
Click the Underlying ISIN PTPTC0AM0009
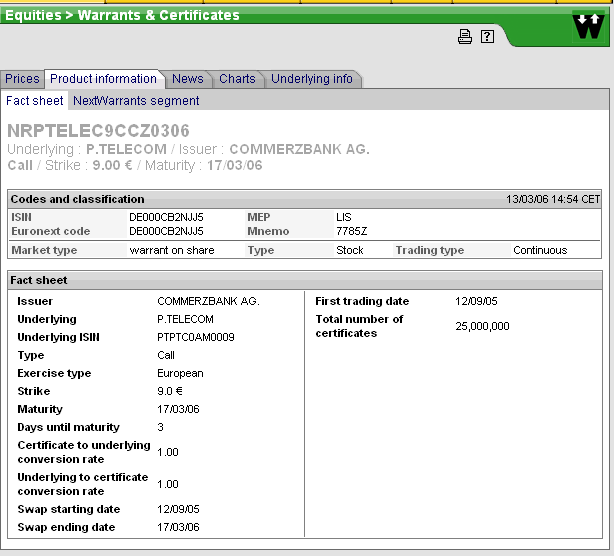pos(196,337)
